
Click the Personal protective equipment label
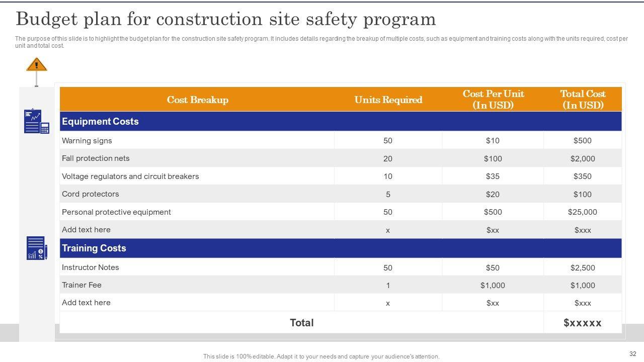(x=116, y=212)
